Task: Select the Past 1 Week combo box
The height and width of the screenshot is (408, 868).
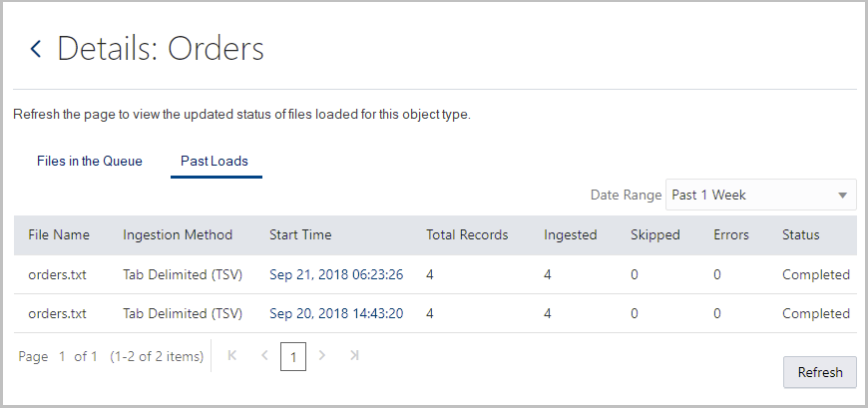Action: (x=750, y=195)
